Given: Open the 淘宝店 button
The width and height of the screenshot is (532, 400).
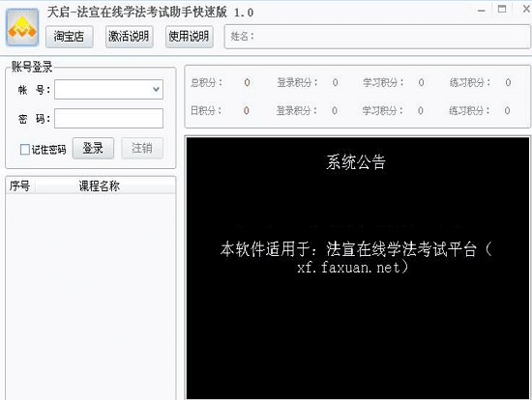Looking at the screenshot, I should (70, 37).
